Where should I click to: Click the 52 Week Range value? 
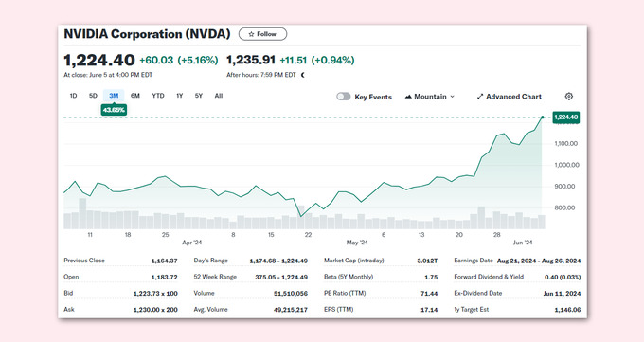(x=281, y=277)
